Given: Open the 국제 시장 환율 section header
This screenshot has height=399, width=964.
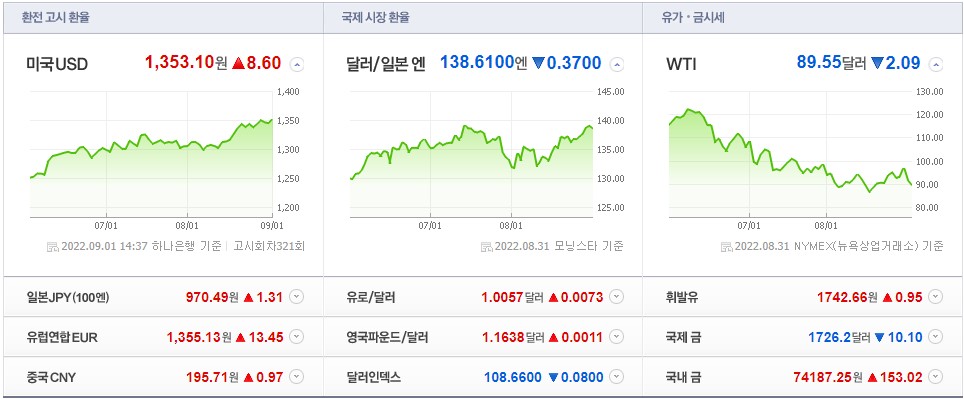Looking at the screenshot, I should point(376,18).
